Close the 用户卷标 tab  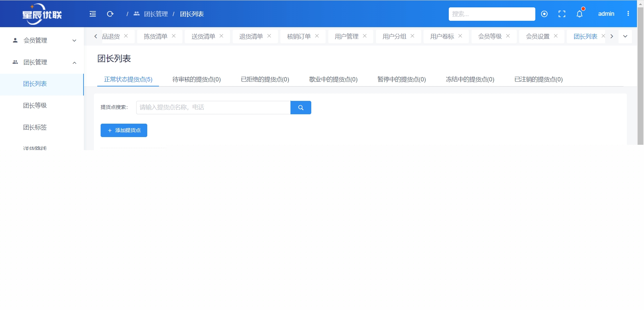point(460,36)
